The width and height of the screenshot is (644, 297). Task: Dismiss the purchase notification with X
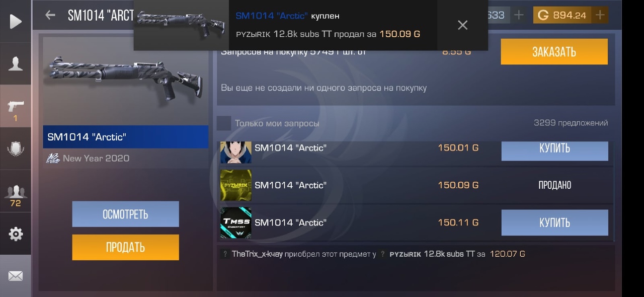pyautogui.click(x=463, y=25)
